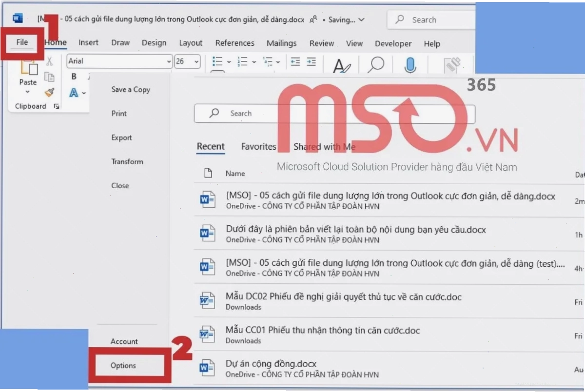Viewport: 585px width, 392px height.
Task: Expand the Multilevel List arrow
Action: (278, 62)
